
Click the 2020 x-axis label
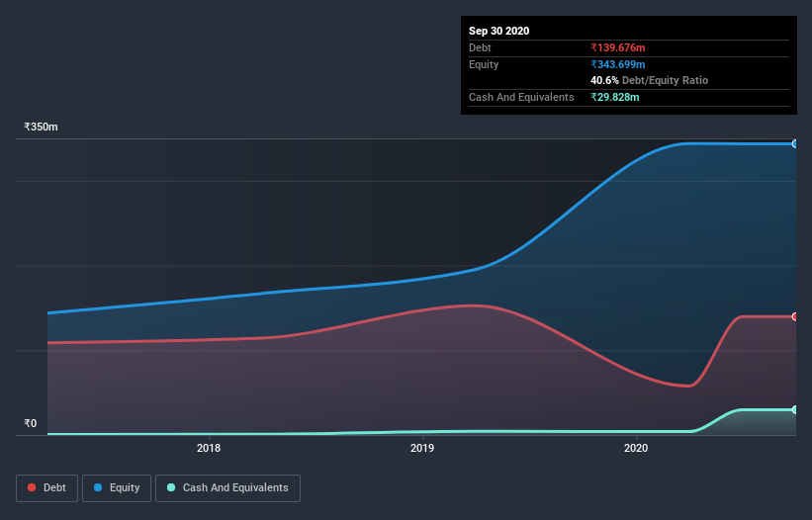[636, 448]
